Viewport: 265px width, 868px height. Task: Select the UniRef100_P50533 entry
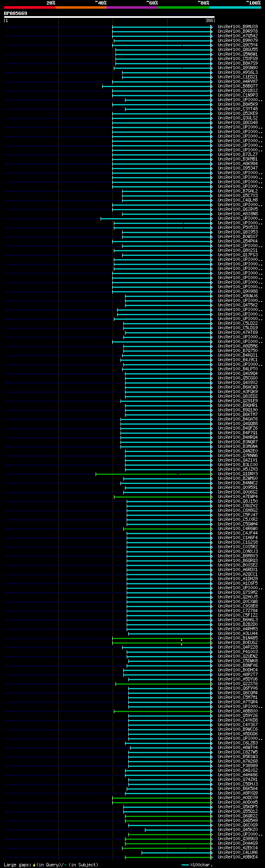(x=238, y=228)
